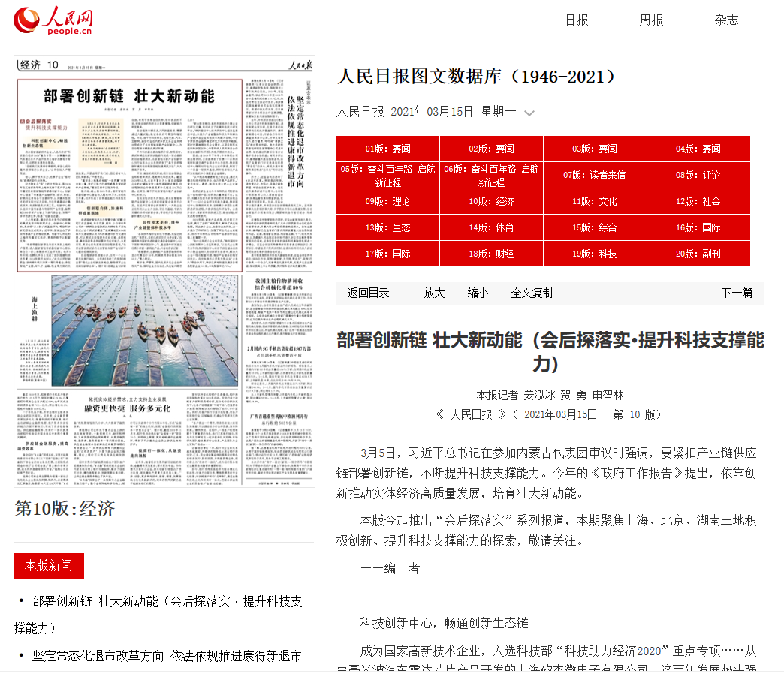View 16版：国际 page

click(698, 228)
